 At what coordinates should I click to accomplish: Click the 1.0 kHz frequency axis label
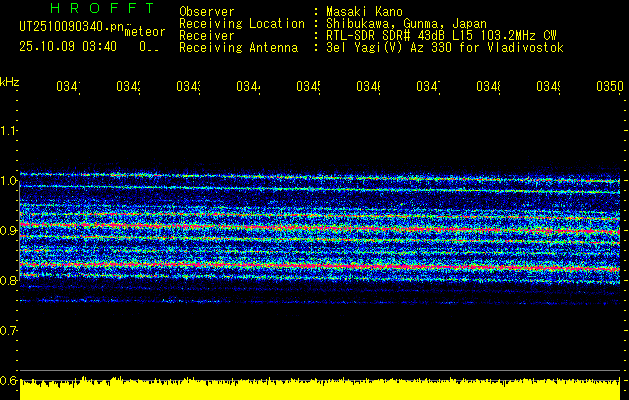pos(9,181)
